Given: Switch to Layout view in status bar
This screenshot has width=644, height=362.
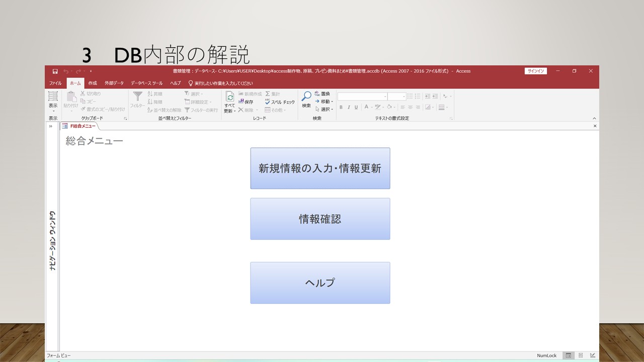Looking at the screenshot, I should coord(580,355).
